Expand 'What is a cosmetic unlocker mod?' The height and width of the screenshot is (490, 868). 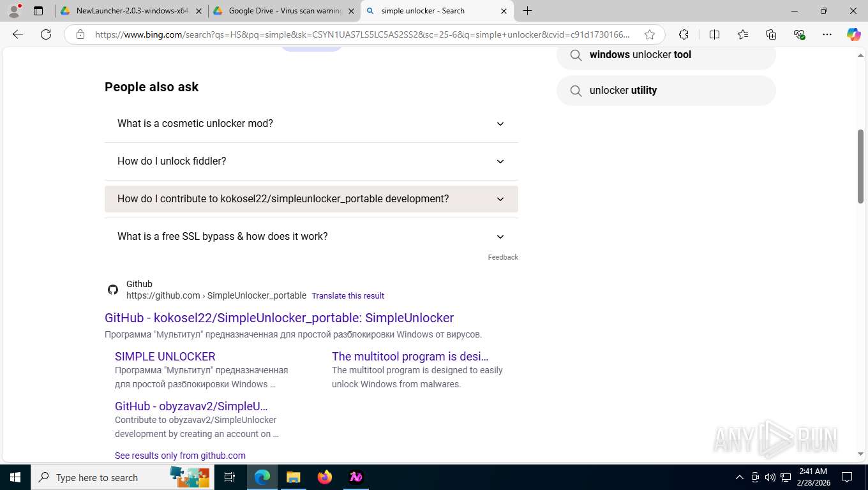tap(311, 124)
